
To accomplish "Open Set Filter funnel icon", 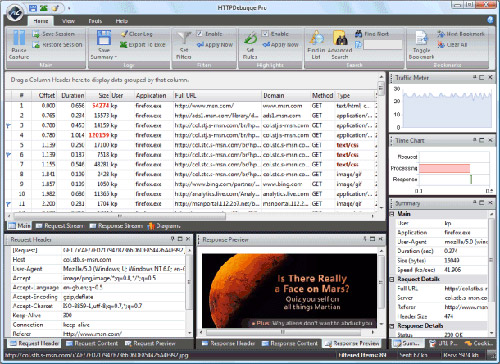I will [184, 38].
